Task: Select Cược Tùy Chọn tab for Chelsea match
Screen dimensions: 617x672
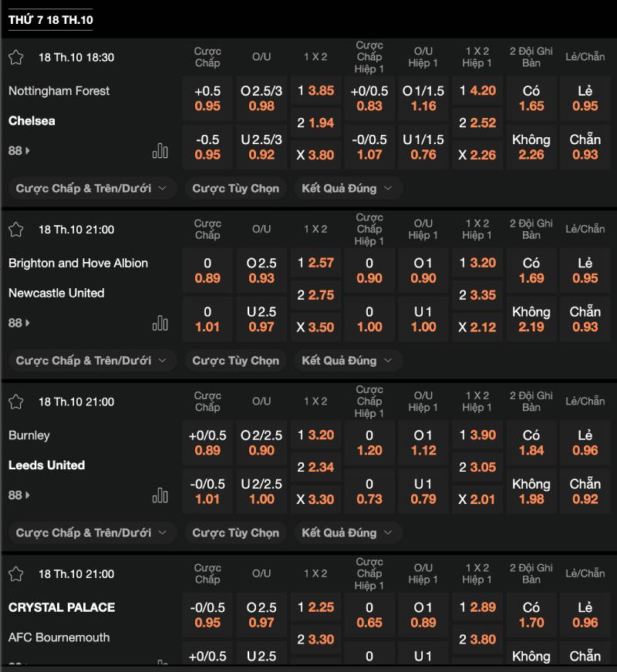Action: [x=235, y=189]
